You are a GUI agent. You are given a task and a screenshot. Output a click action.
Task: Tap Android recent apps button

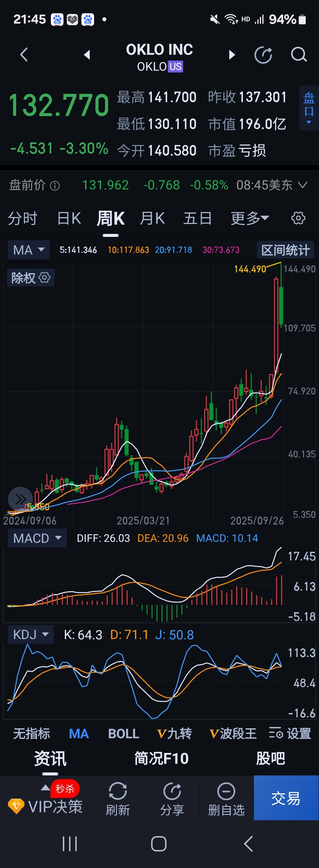tap(70, 844)
